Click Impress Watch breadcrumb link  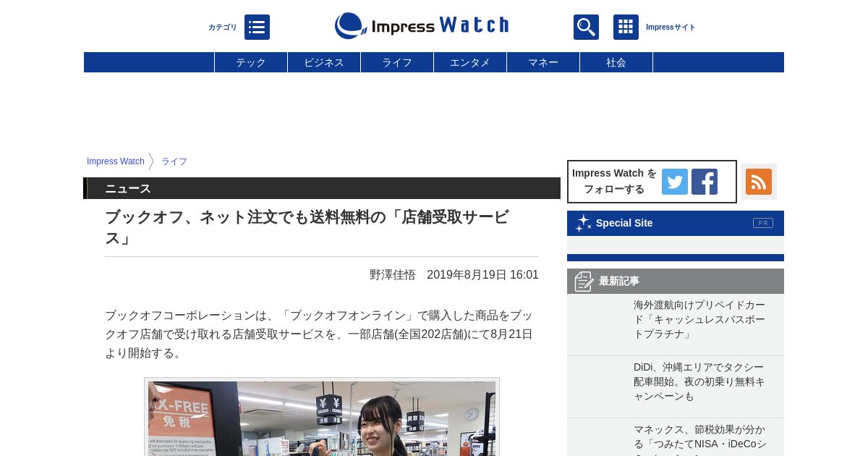coord(116,161)
